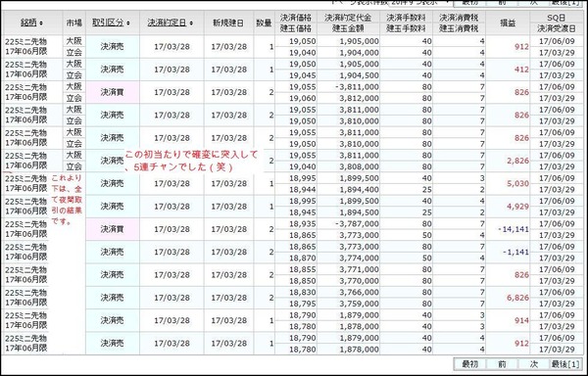Viewport: 588px width, 376px height.
Task: Click the position price 18,945
Action: tap(303, 212)
